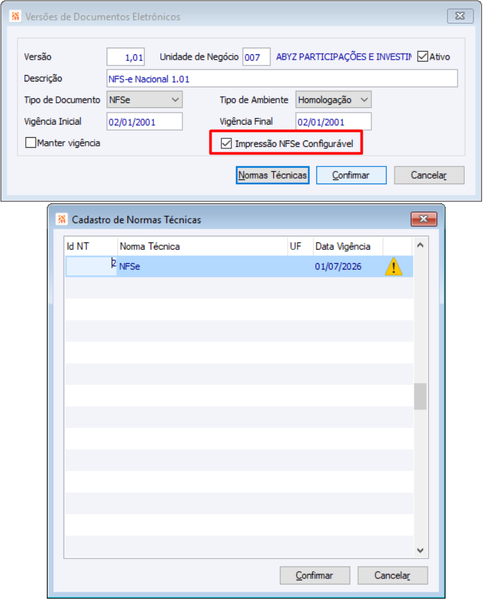This screenshot has width=484, height=599.
Task: Click Confirmar in Cadastro de Normas Técnicas
Action: pos(315,575)
